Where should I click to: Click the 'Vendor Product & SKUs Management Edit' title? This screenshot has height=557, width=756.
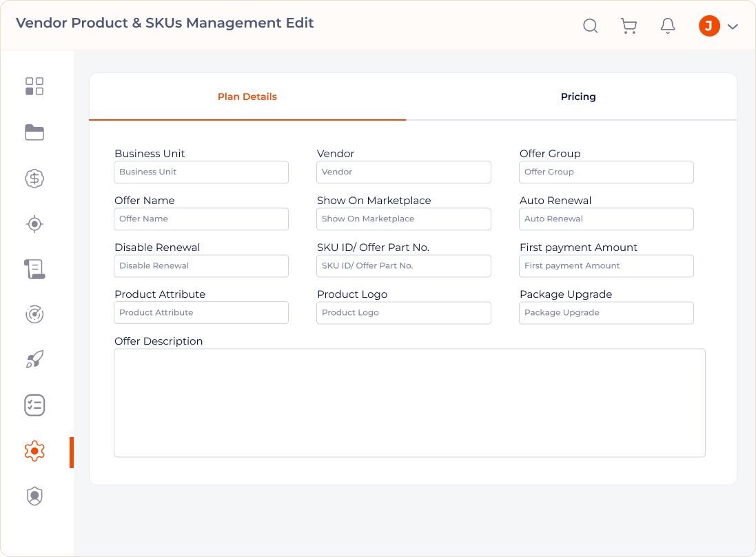[x=165, y=23]
